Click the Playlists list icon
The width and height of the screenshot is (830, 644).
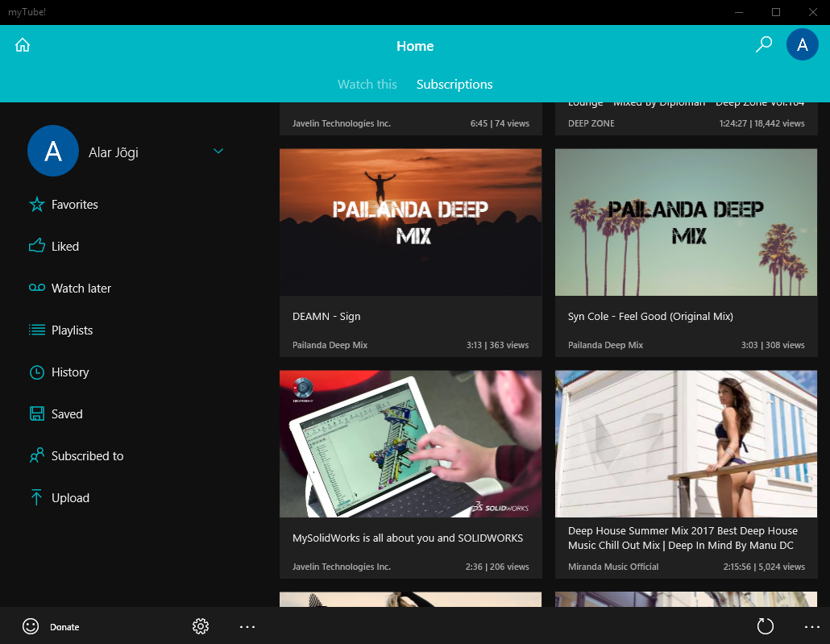[36, 330]
